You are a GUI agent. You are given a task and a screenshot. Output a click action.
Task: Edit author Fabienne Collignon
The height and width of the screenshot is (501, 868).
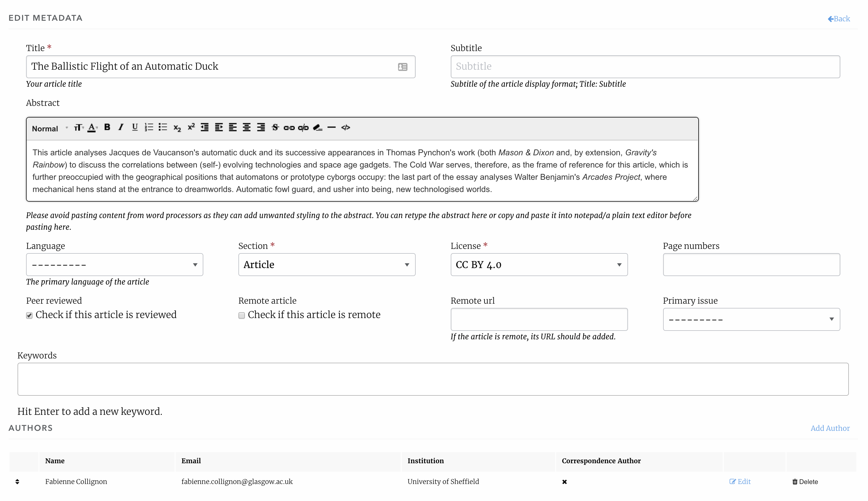(x=740, y=481)
